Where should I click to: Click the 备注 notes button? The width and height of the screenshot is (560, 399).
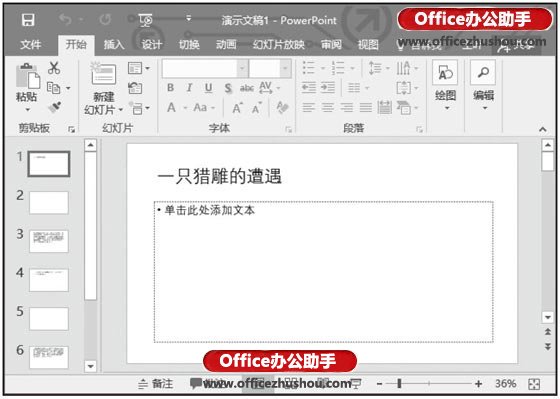pos(156,384)
